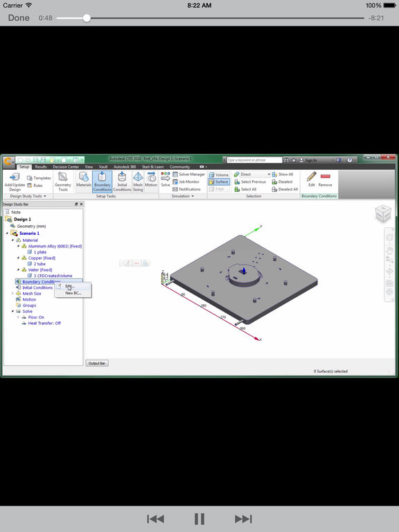The height and width of the screenshot is (532, 399).
Task: Open the Vault ribbon tab
Action: (x=103, y=166)
